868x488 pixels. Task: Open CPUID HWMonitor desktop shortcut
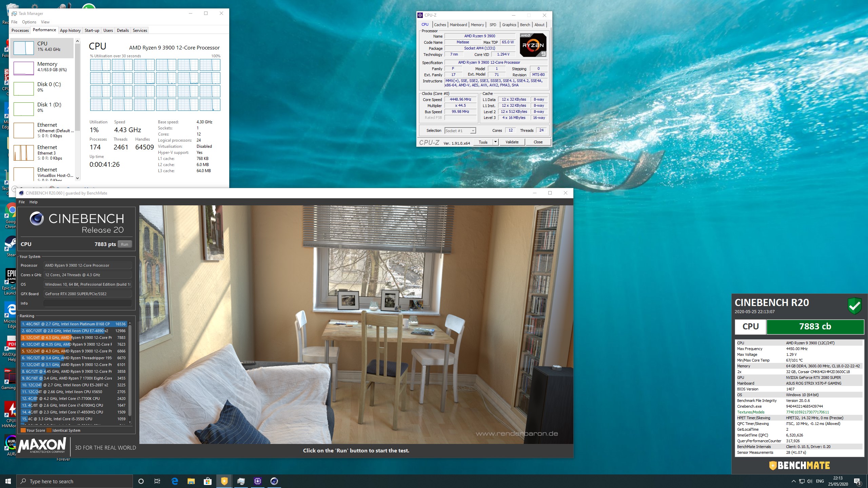9,415
